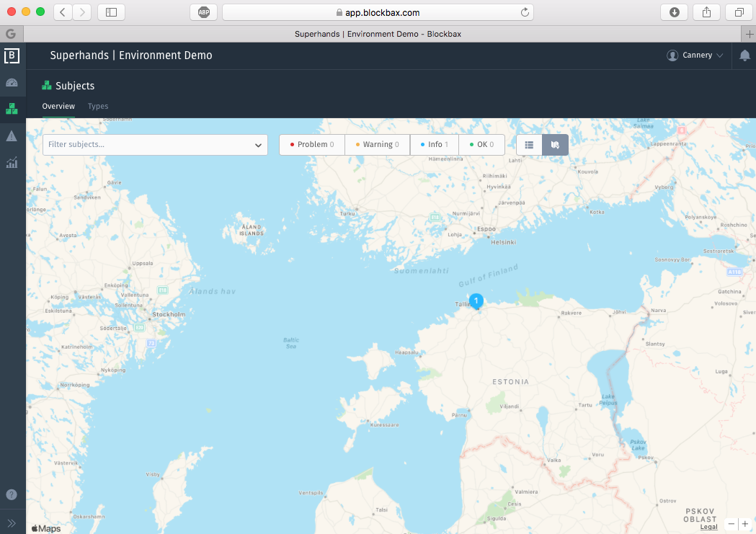Open the Legal link on map
Viewport: 756px width, 534px height.
[x=708, y=527]
